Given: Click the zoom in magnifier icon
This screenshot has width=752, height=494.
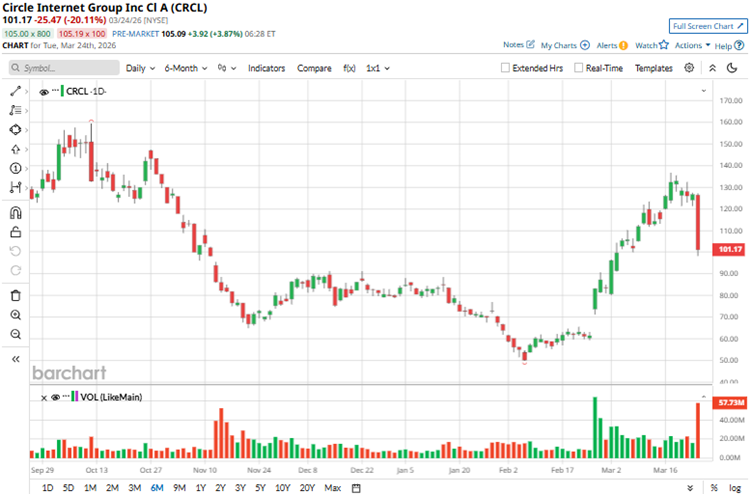Looking at the screenshot, I should 15,315.
